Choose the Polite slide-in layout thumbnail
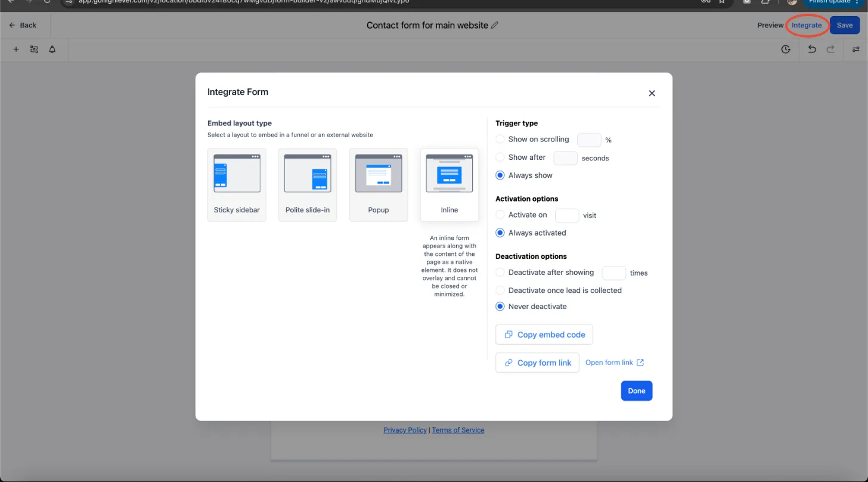 [308, 185]
